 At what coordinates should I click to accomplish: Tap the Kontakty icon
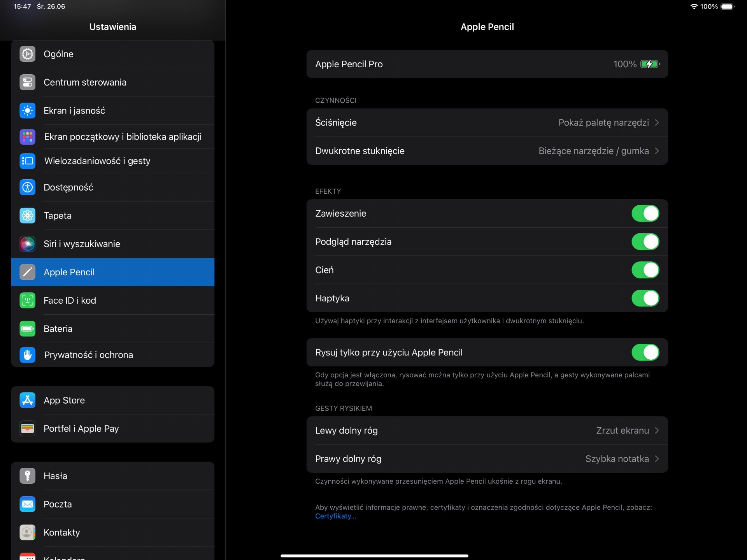coord(27,532)
